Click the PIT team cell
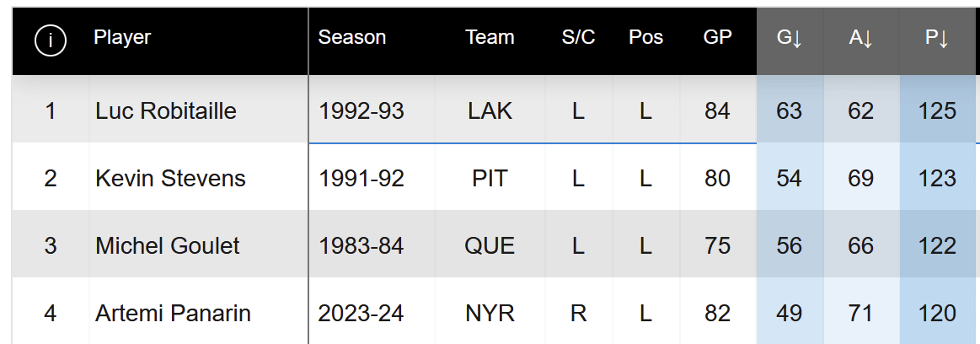 (490, 178)
